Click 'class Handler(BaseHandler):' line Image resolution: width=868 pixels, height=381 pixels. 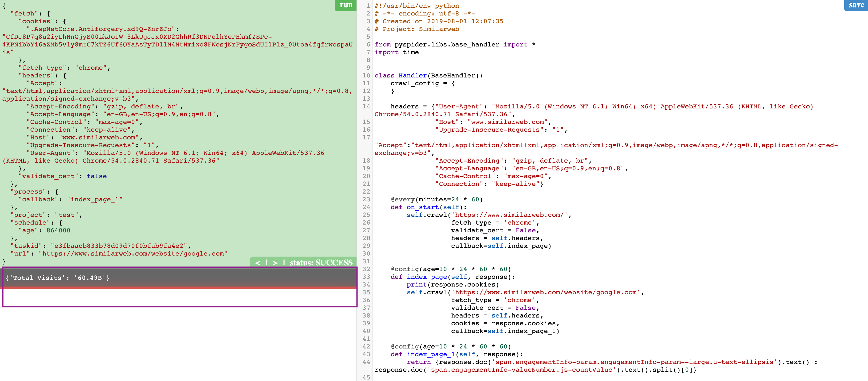click(x=429, y=75)
